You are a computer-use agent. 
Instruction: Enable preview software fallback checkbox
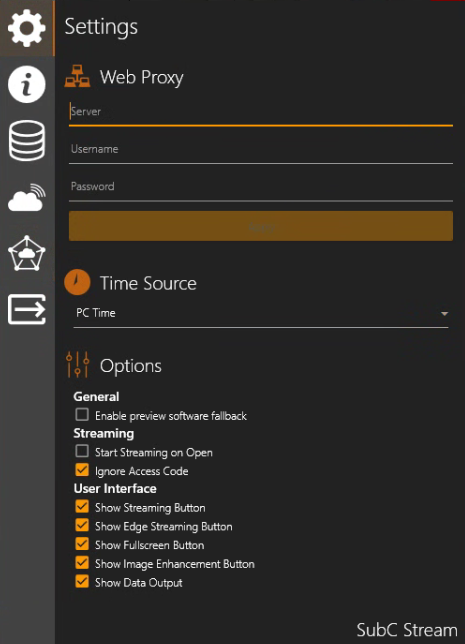pyautogui.click(x=82, y=414)
